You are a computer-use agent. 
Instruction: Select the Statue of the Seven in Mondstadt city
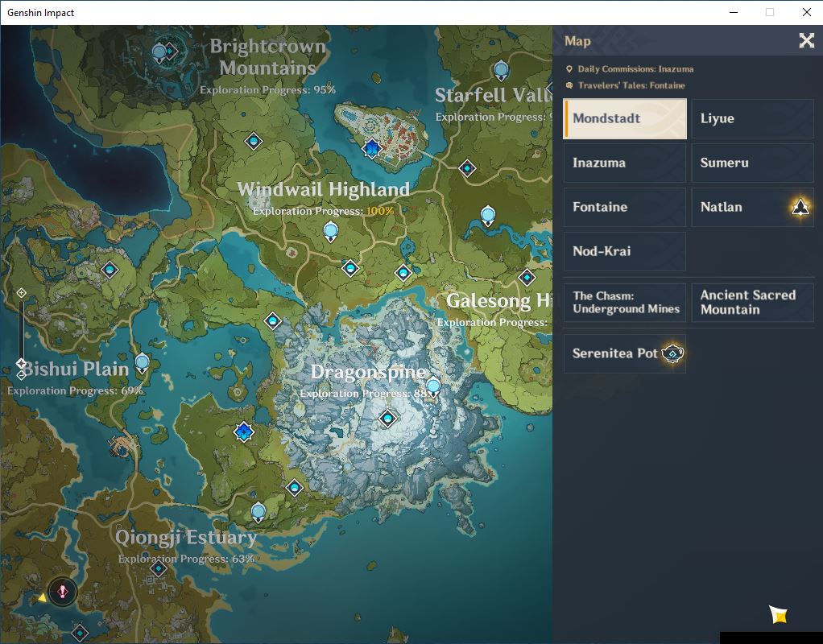[x=371, y=149]
